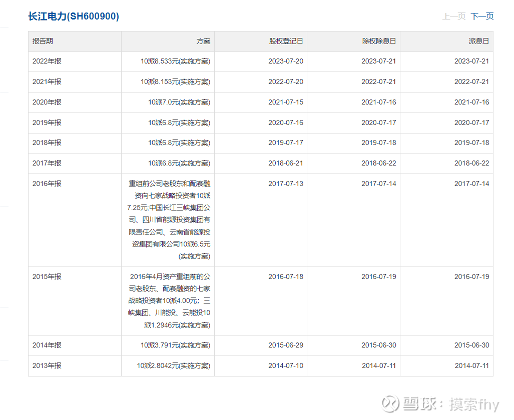
Task: Select record date 2016-07-18
Action: coord(286,277)
